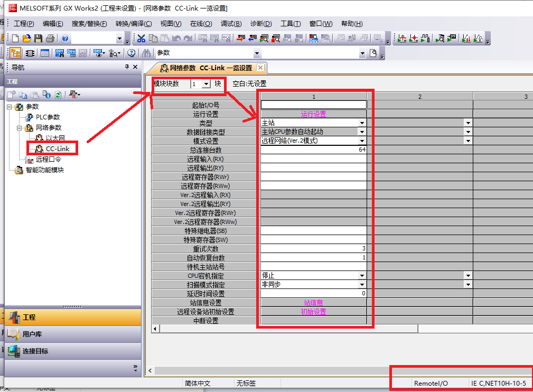This screenshot has width=533, height=392.
Task: Click the 站信息 magenta button
Action: point(313,303)
